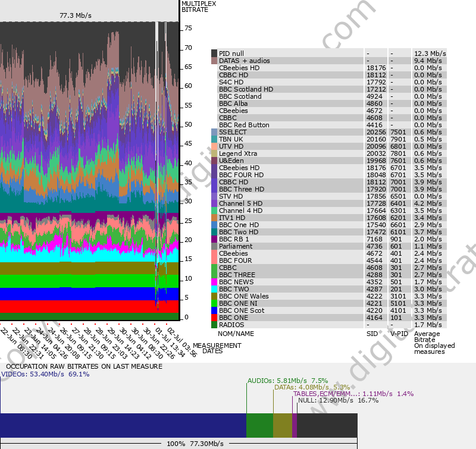476x449 pixels.
Task: Click the VIDEOs segment in occupation bar
Action: coord(123,425)
